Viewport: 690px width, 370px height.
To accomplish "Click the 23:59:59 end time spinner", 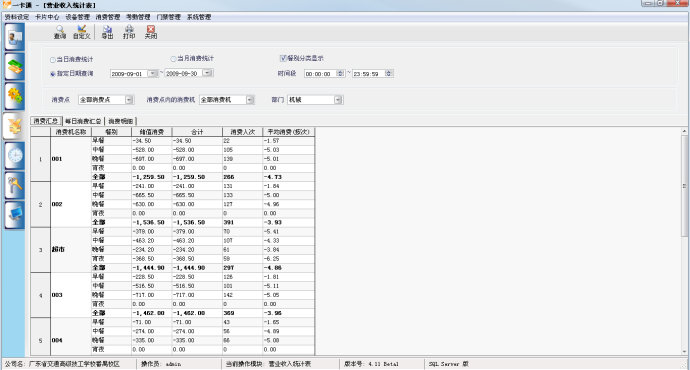I will (389, 73).
